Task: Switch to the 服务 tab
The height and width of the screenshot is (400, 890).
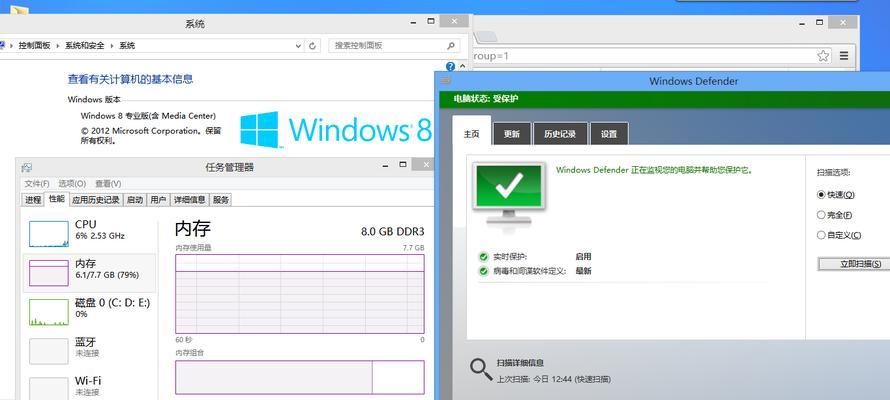Action: click(221, 200)
